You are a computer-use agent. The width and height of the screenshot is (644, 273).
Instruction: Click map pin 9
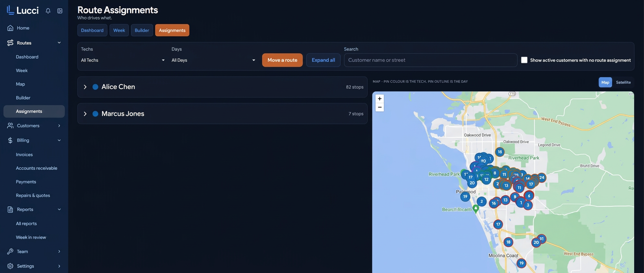pyautogui.click(x=515, y=197)
